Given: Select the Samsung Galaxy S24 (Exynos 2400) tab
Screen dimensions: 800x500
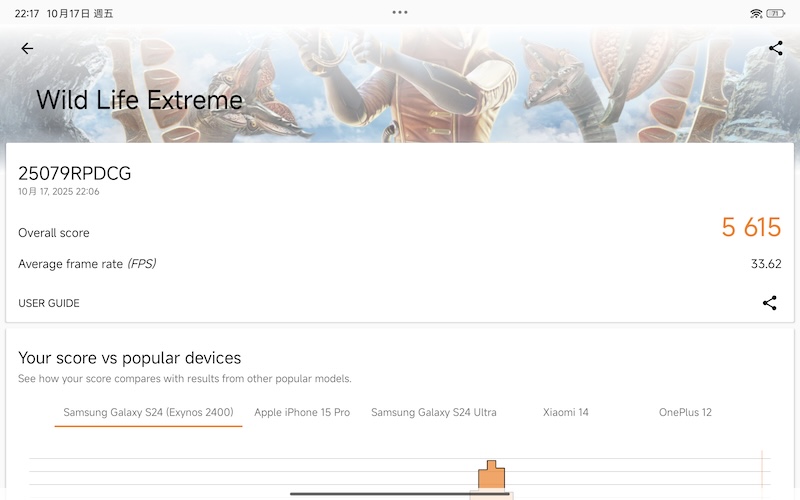Looking at the screenshot, I should (x=148, y=412).
